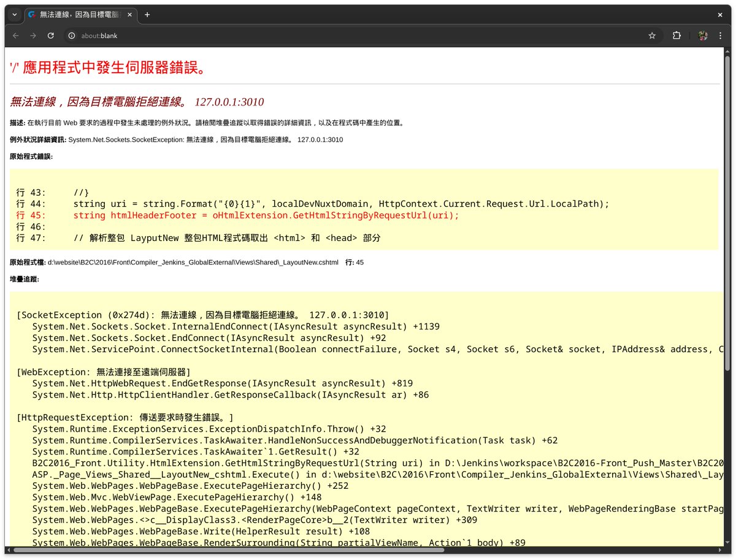The height and width of the screenshot is (560, 736).
Task: Click 'HttpWebRequest.EndGetResponse' +819 stack line
Action: pos(223,383)
